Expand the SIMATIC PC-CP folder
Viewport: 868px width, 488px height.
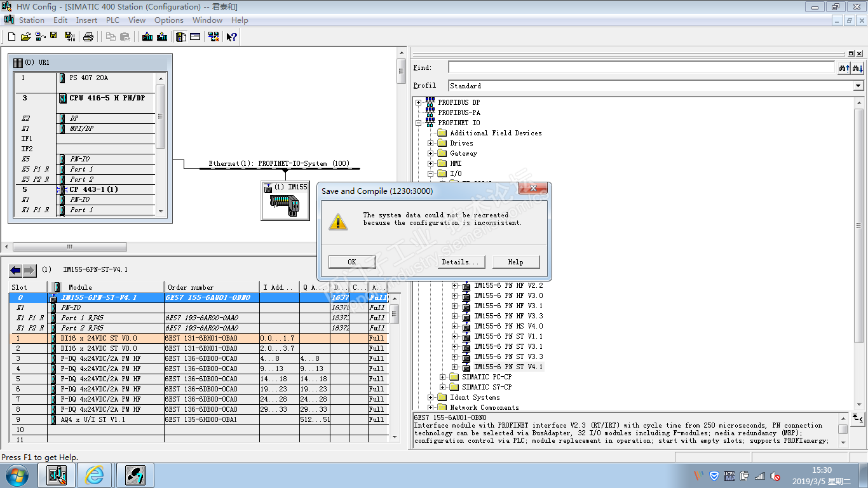pyautogui.click(x=442, y=377)
